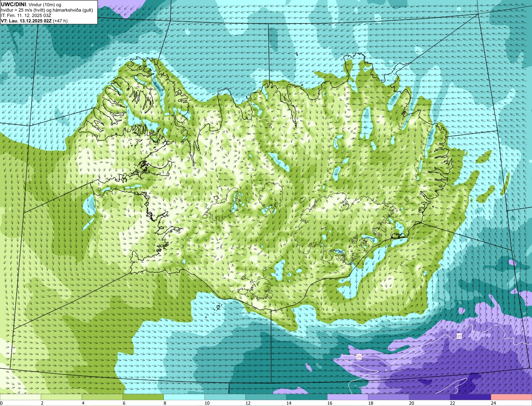This screenshot has width=532, height=406.
Task: Click the "(+47 h)" forecast offset text
Action: coord(60,20)
